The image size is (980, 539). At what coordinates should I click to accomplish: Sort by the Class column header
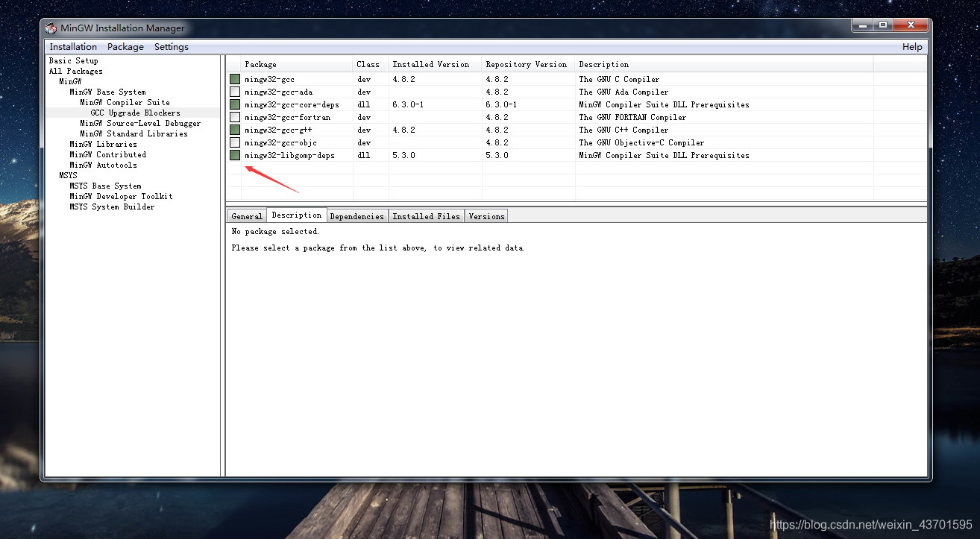(x=371, y=65)
